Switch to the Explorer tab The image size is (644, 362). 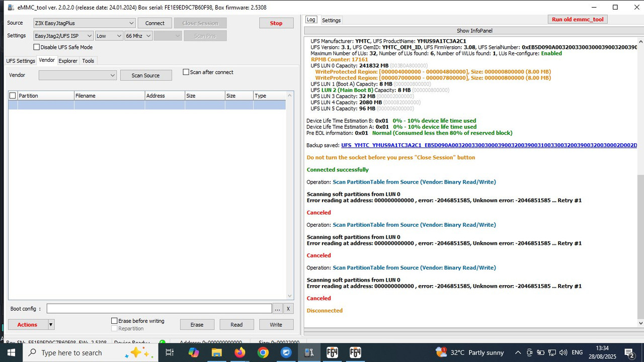(68, 61)
